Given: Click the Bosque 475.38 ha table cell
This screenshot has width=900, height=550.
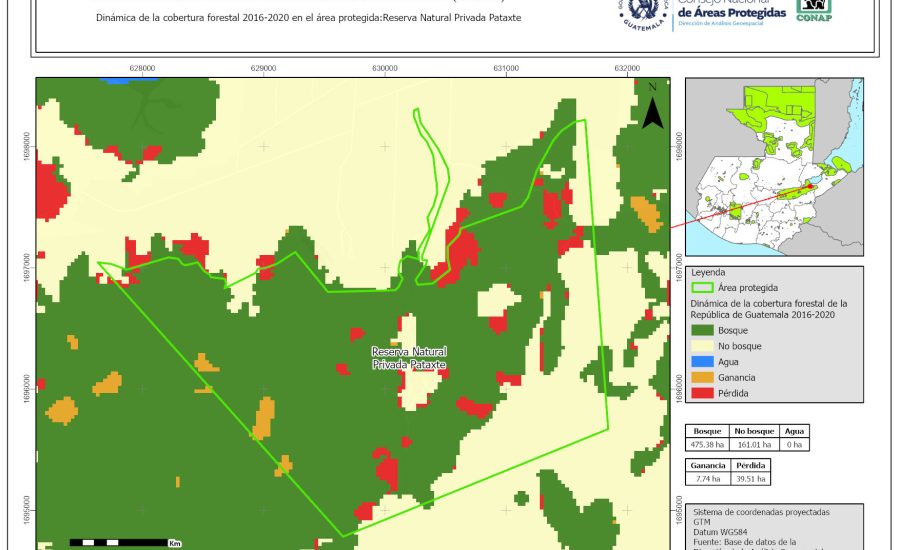Looking at the screenshot, I should click(706, 443).
